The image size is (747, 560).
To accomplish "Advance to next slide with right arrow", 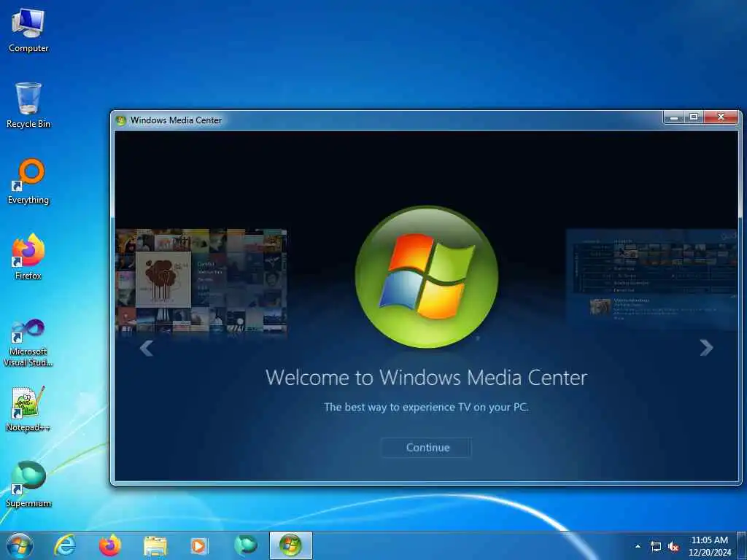I will 706,348.
